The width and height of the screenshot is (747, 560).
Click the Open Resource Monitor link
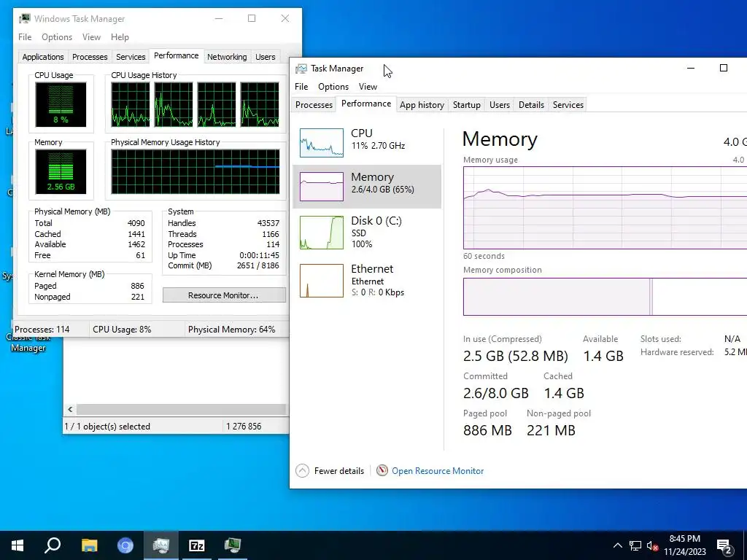click(x=438, y=471)
